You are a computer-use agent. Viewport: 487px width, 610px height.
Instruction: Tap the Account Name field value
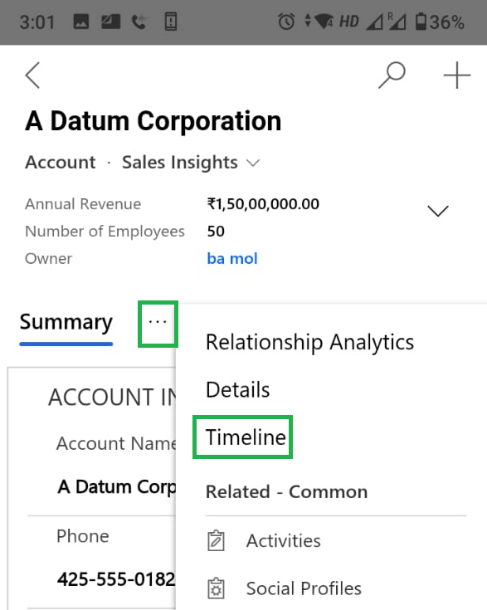(x=117, y=487)
